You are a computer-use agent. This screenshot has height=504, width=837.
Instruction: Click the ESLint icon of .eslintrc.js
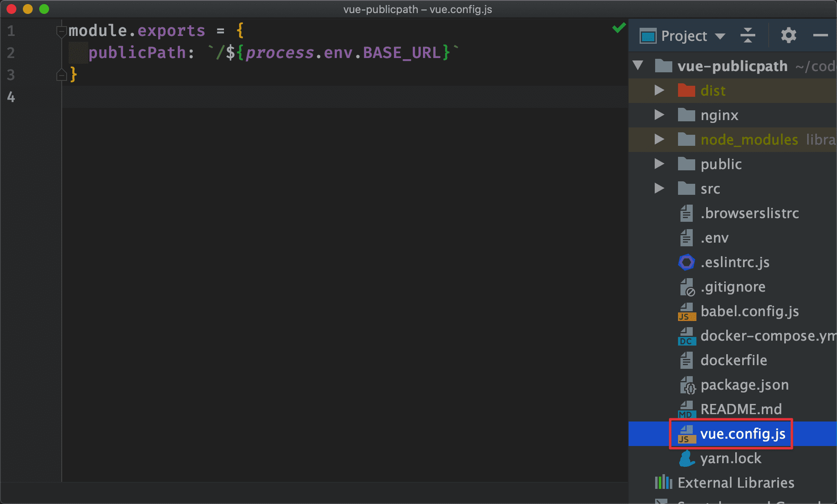tap(686, 262)
